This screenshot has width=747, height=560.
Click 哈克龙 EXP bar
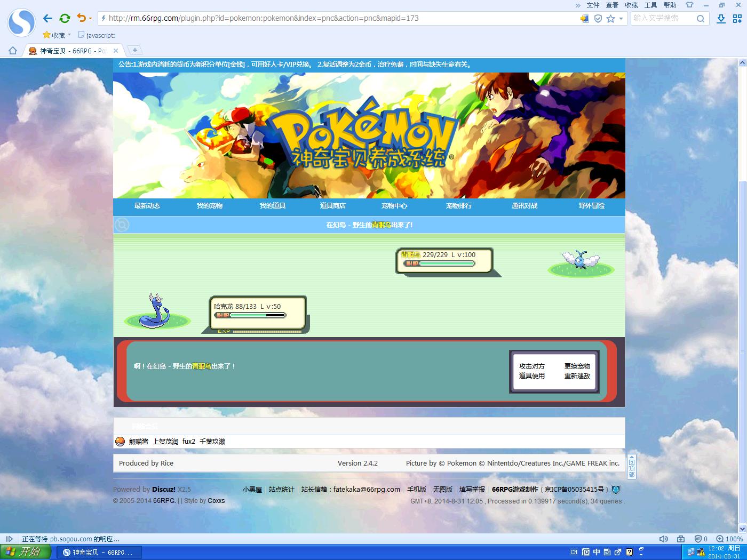(x=260, y=331)
